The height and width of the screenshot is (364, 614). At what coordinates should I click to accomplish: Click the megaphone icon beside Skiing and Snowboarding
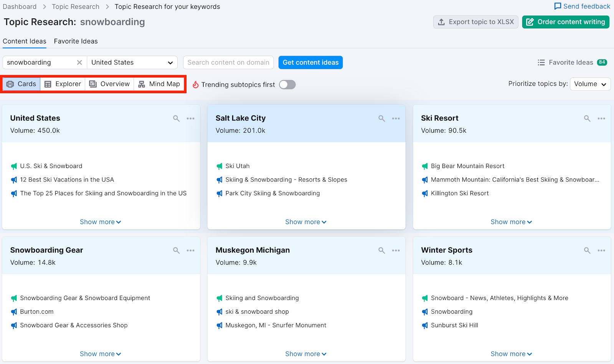[x=220, y=298]
